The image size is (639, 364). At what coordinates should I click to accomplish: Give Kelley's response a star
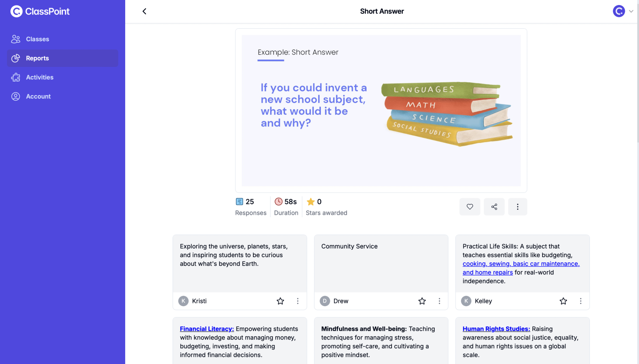tap(563, 301)
